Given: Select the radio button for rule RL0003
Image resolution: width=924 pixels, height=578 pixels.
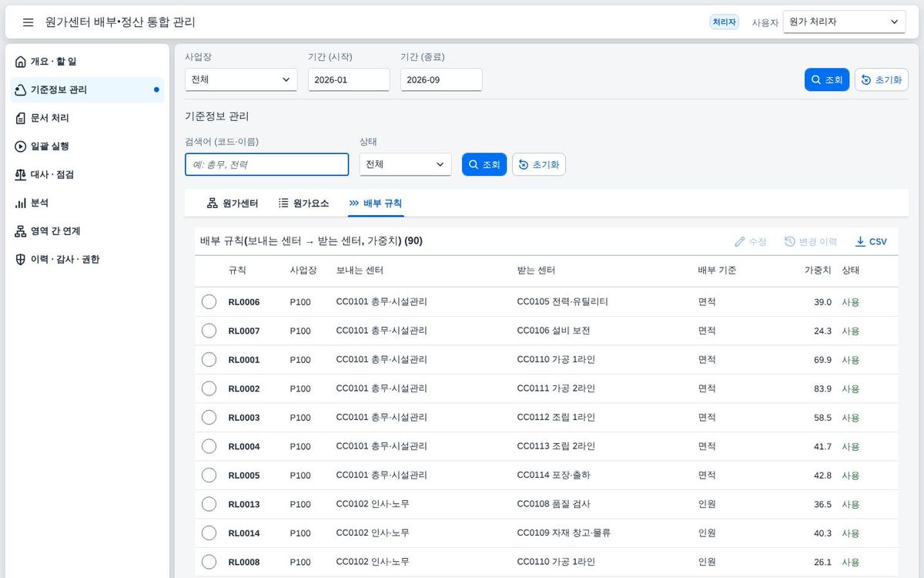Looking at the screenshot, I should tap(209, 418).
